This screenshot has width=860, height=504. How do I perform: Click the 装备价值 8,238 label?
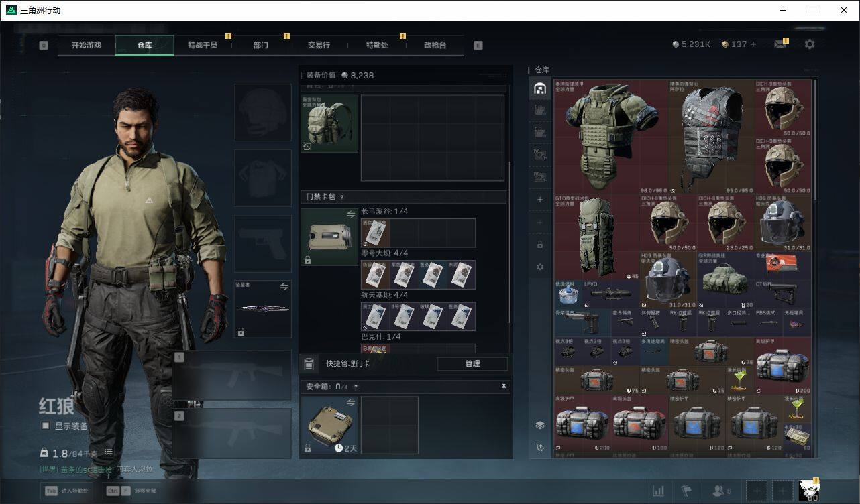coord(340,75)
